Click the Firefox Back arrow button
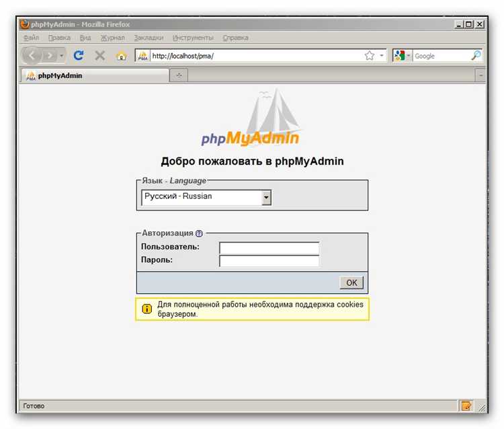 [32, 56]
